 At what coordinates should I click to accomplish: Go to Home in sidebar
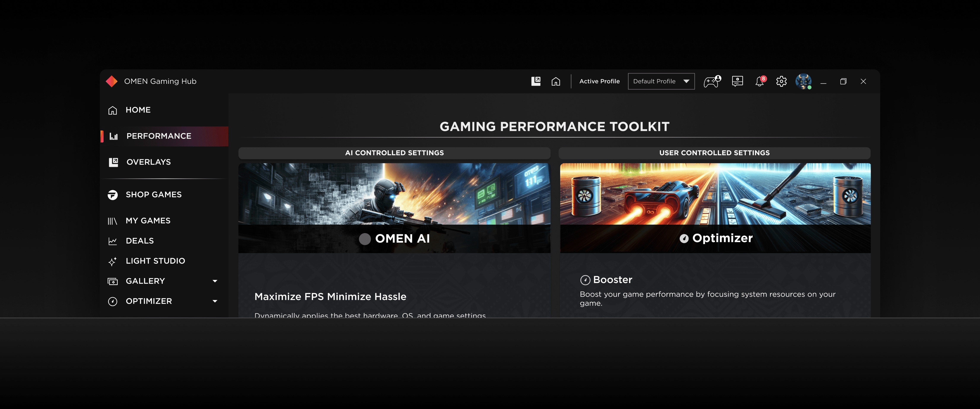pyautogui.click(x=138, y=110)
